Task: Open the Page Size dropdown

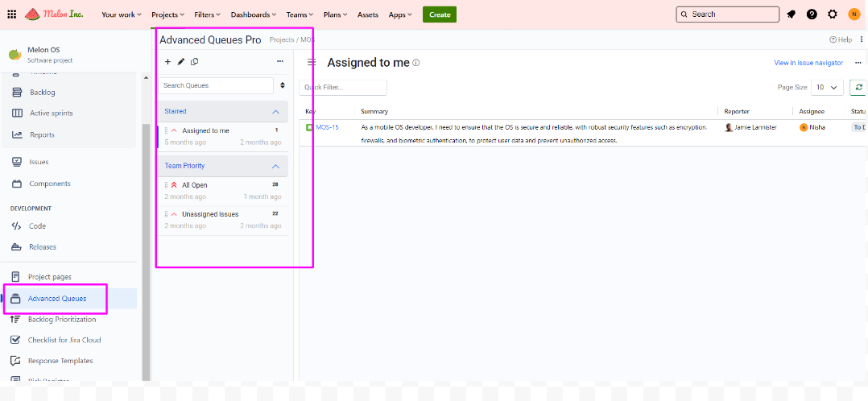Action: [x=826, y=87]
